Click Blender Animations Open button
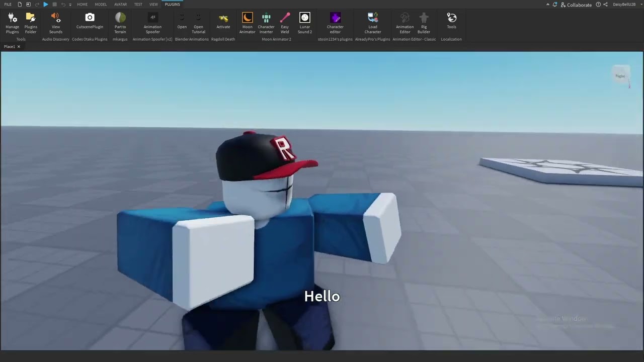 [x=182, y=21]
